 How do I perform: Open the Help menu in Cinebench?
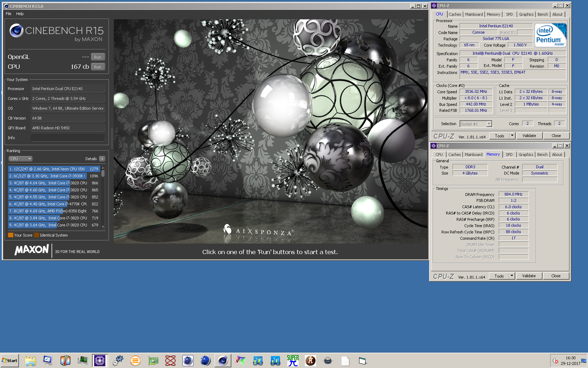point(20,14)
